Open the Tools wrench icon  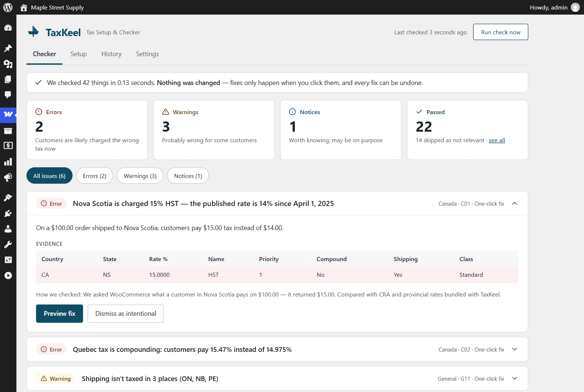pos(8,244)
